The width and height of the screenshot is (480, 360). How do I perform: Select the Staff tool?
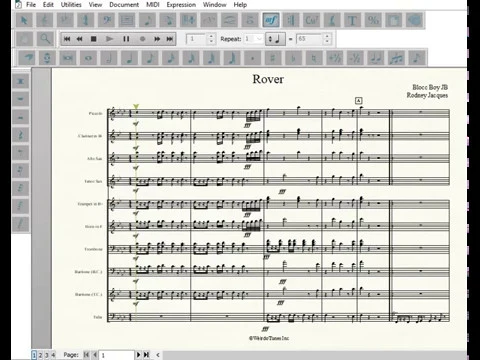pos(44,20)
